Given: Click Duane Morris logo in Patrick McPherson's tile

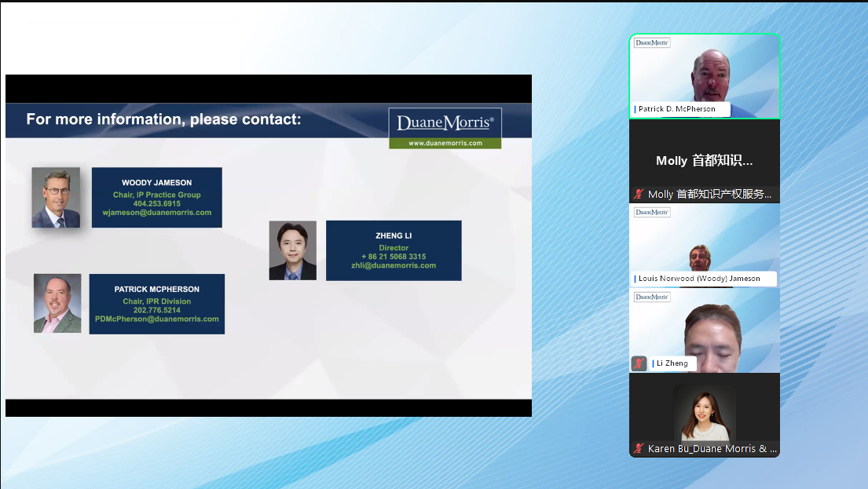Looking at the screenshot, I should pos(652,42).
